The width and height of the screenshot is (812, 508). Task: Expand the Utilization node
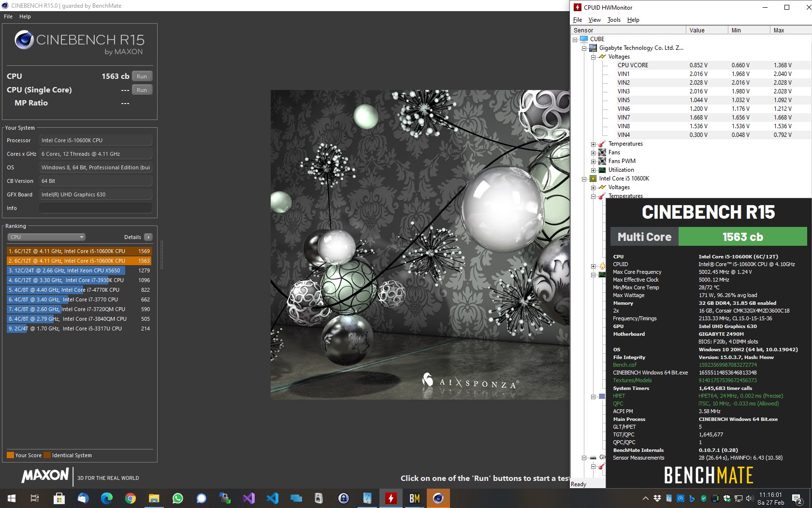tap(593, 170)
